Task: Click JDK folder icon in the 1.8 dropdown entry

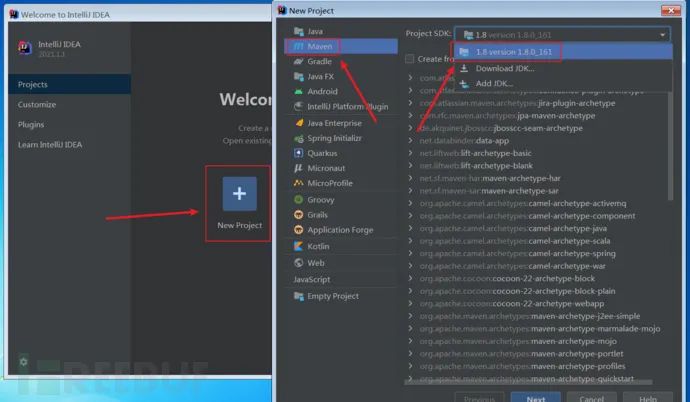Action: (x=464, y=52)
